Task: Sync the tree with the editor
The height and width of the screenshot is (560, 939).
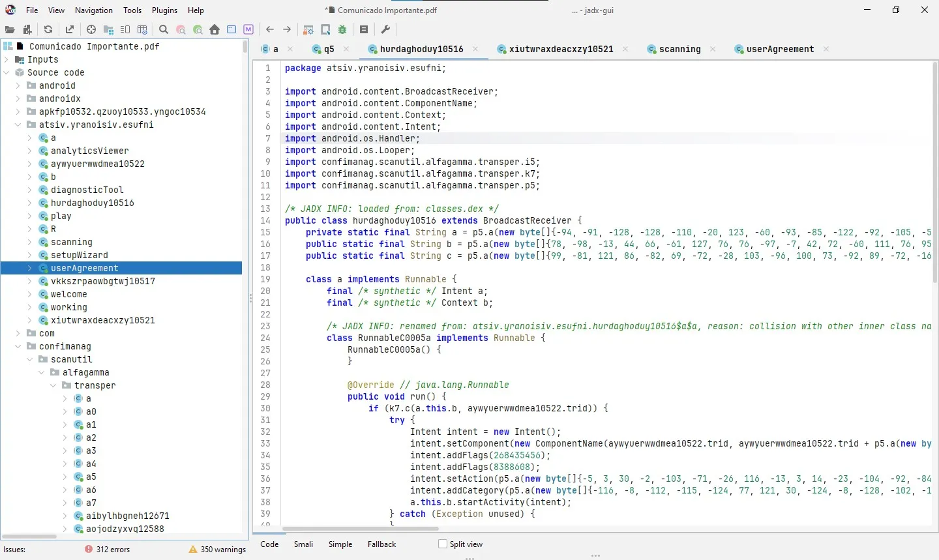Action: tap(91, 29)
